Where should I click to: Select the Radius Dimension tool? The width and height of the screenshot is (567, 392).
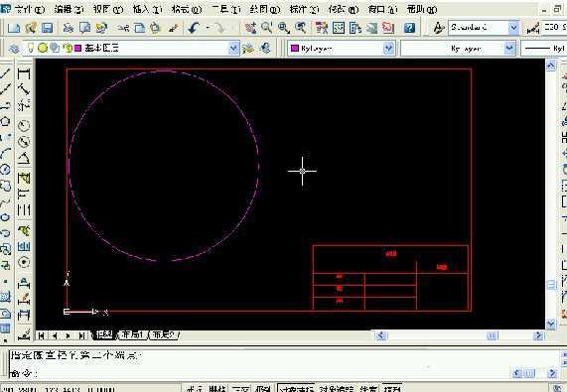tap(24, 125)
